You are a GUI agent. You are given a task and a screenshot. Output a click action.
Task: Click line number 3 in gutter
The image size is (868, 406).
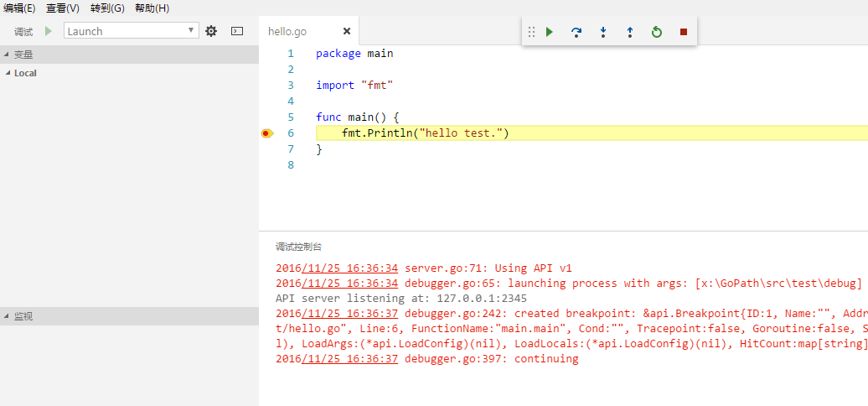click(x=291, y=86)
